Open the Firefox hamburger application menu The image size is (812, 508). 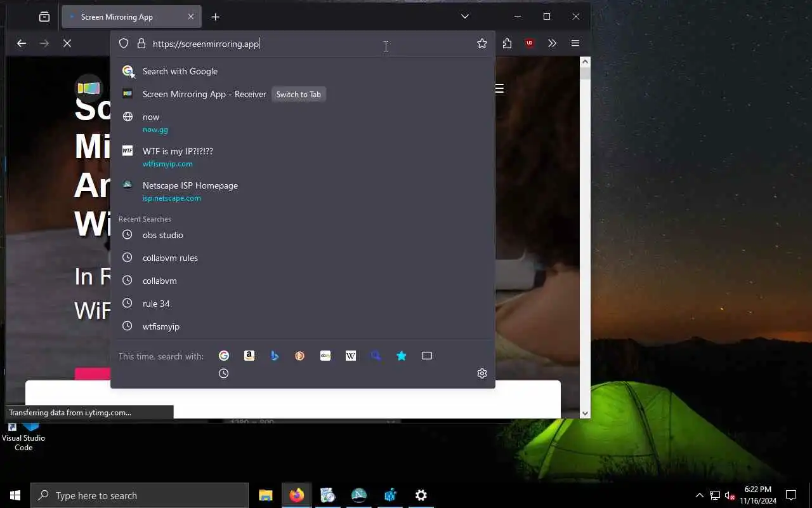pyautogui.click(x=575, y=43)
